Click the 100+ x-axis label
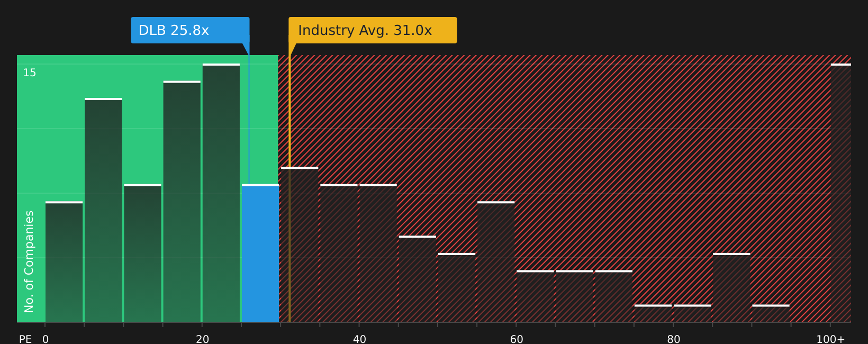868x344 pixels. 830,339
